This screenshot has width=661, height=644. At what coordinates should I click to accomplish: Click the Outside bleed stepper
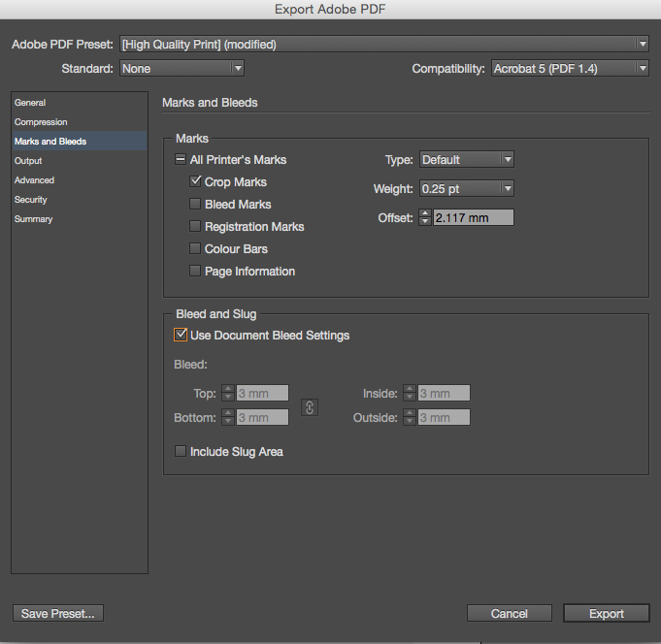410,417
